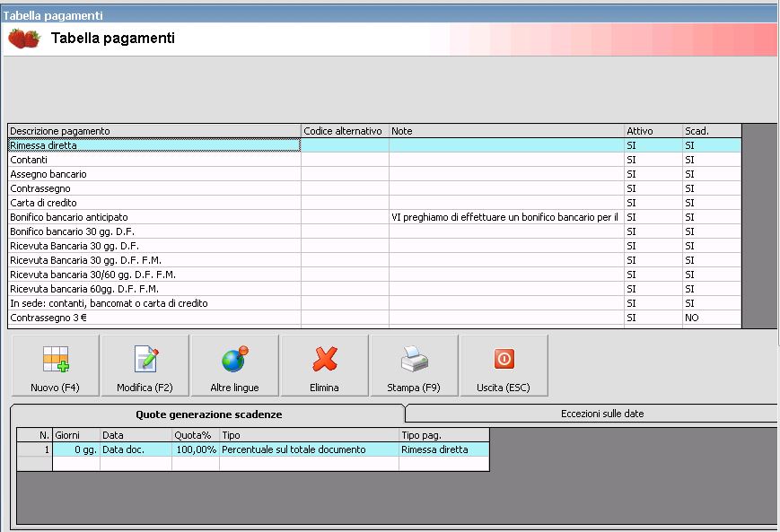Select Ricevuta Bancaria 30 gg. D.F. F.M. row
Screen dimensions: 780x532
click(374, 260)
